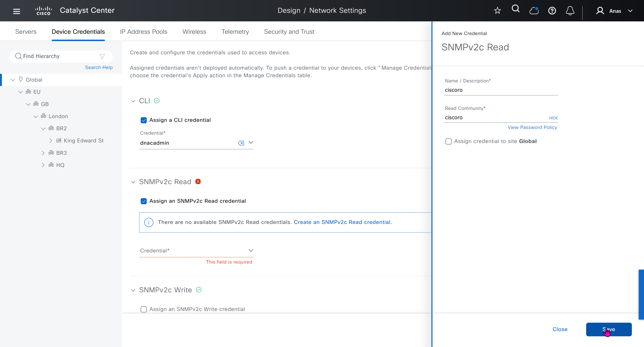Open the hamburger navigation menu
Screen dimensions: 644x347
[x=17, y=11]
